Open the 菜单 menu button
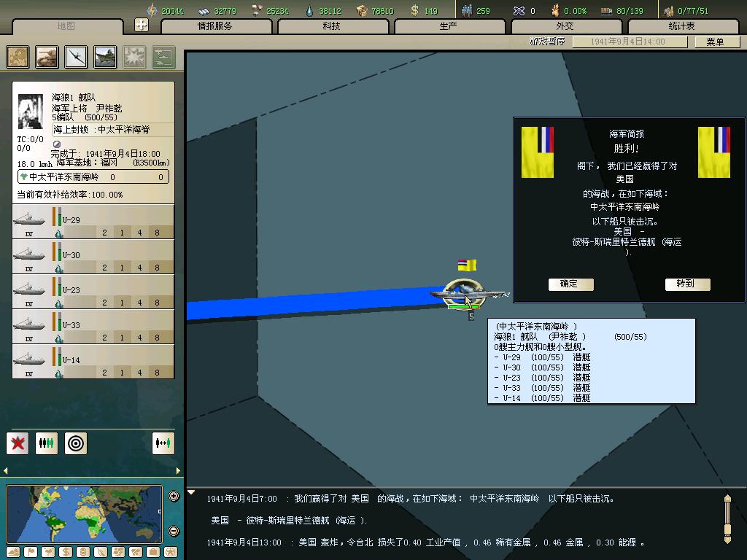 (x=716, y=42)
